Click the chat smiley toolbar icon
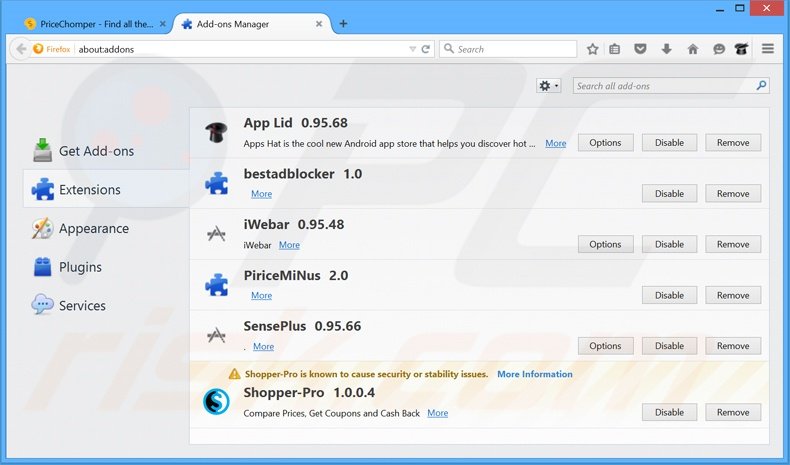 tap(719, 49)
